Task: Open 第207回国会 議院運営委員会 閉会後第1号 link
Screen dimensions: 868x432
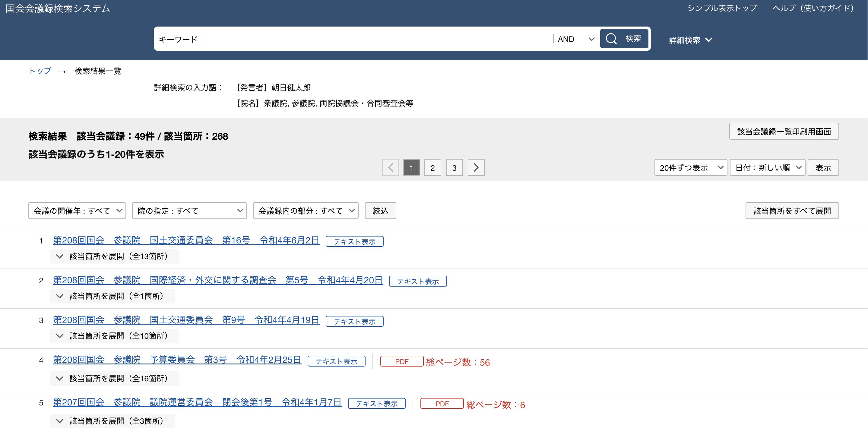Action: (197, 402)
